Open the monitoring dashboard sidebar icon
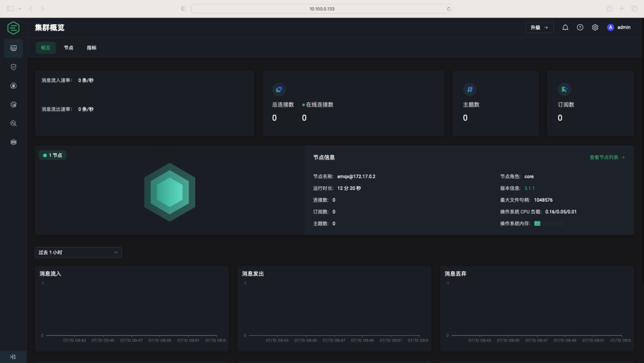Screen dimensions: 644x363 pos(13,48)
